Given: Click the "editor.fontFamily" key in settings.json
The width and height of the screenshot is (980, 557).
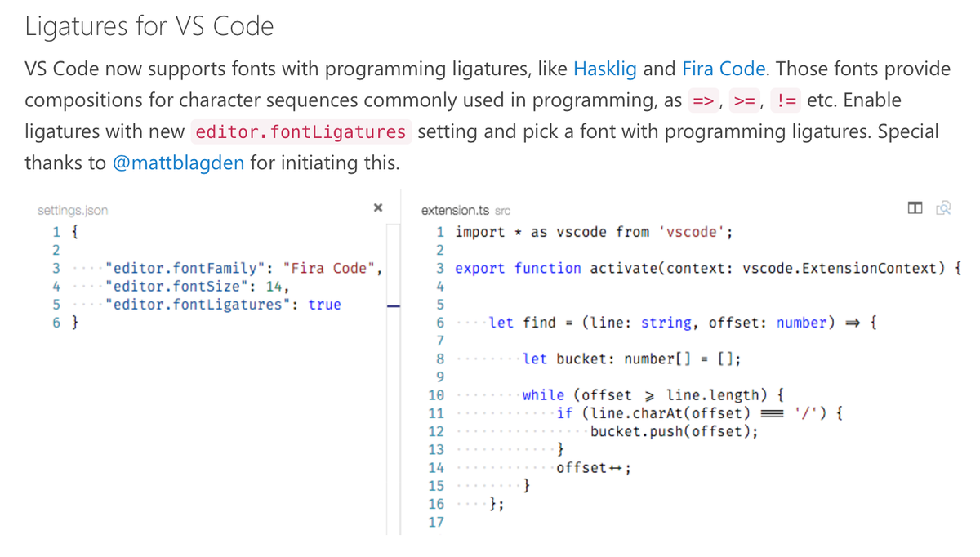Looking at the screenshot, I should (188, 268).
